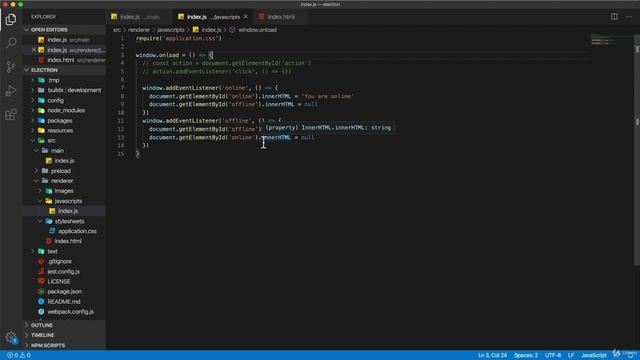Viewport: 640px width, 360px height.
Task: Open the Search view icon
Action: pos(11,42)
